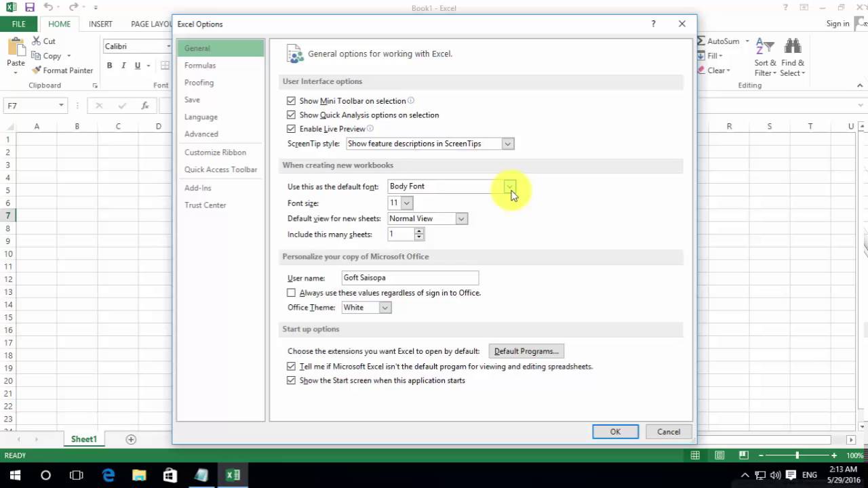Open the ScreenTip style dropdown
This screenshot has width=868, height=488.
click(x=507, y=144)
